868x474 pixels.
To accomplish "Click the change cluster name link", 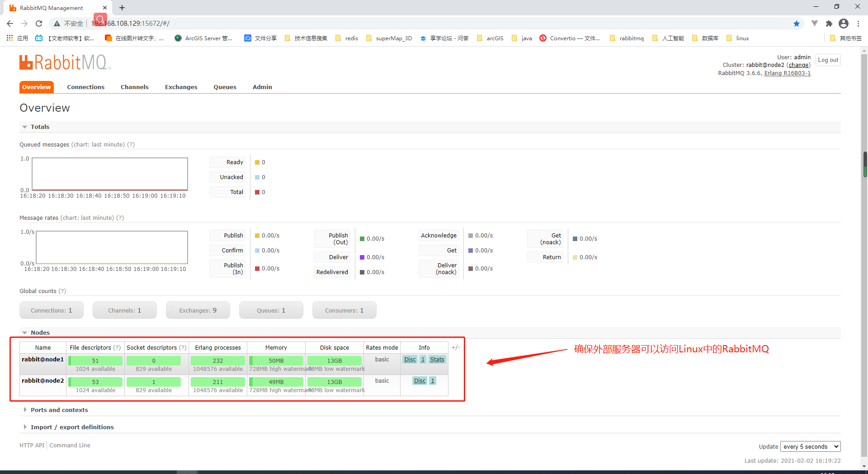I will [798, 65].
